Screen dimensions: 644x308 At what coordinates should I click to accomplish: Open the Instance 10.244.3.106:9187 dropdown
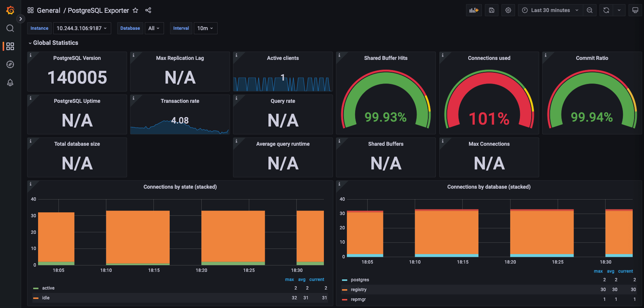point(82,28)
